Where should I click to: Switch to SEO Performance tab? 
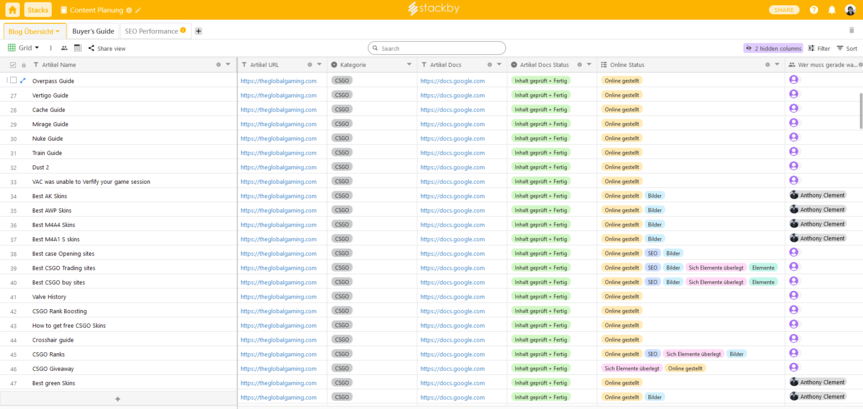click(151, 31)
